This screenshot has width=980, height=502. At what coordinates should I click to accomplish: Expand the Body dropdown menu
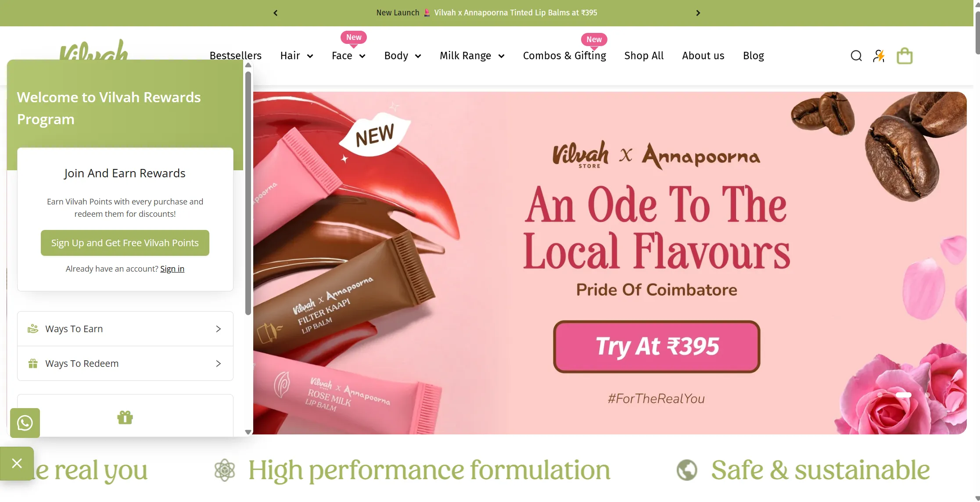(402, 56)
